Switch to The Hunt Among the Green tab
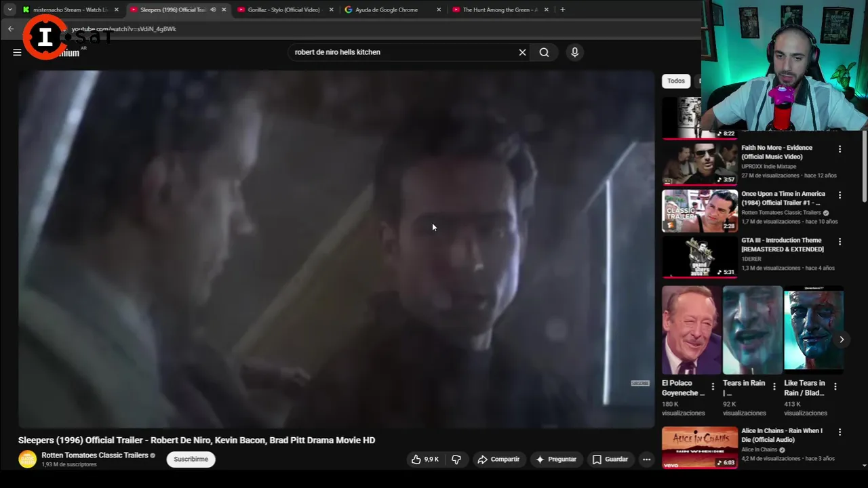The height and width of the screenshot is (488, 868). [500, 9]
